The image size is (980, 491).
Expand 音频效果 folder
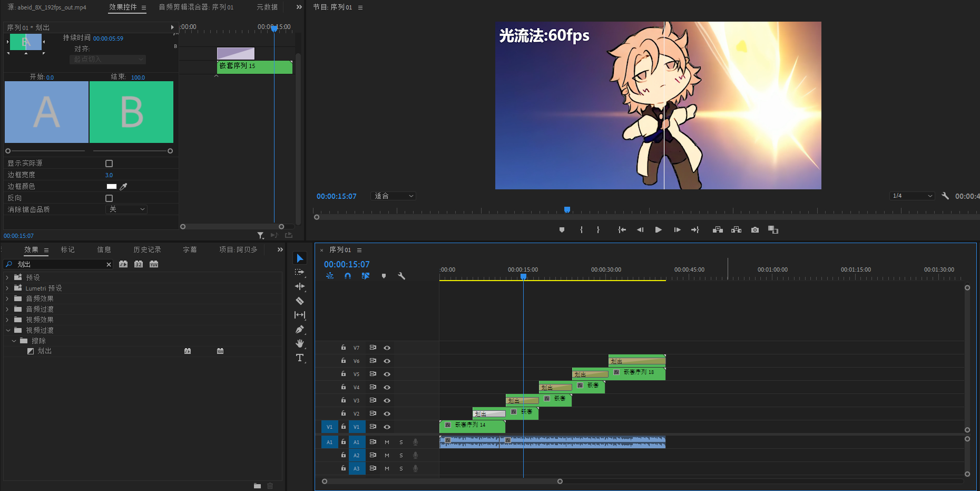[7, 299]
